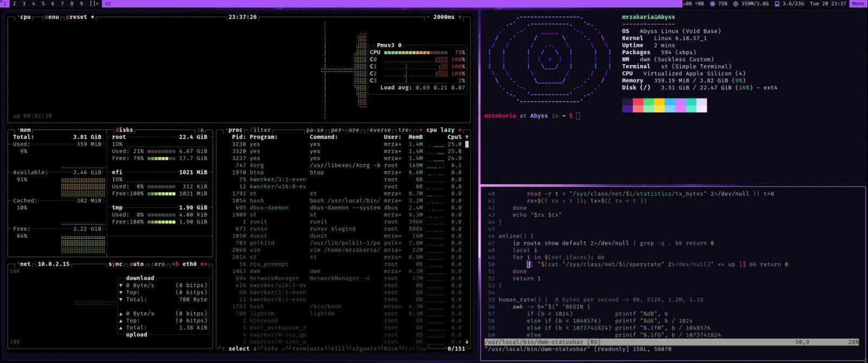Toggle the disks view in mem box
Screen dimensions: 868x363
(x=124, y=130)
